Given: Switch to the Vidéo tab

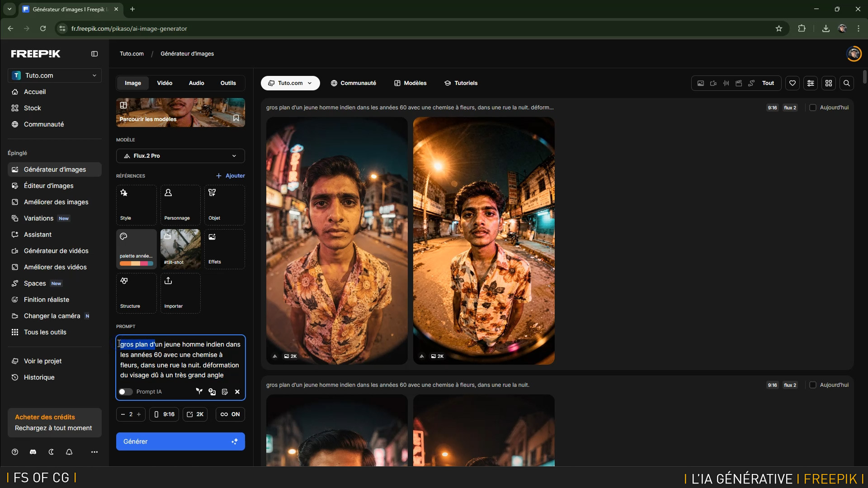Looking at the screenshot, I should pyautogui.click(x=165, y=83).
